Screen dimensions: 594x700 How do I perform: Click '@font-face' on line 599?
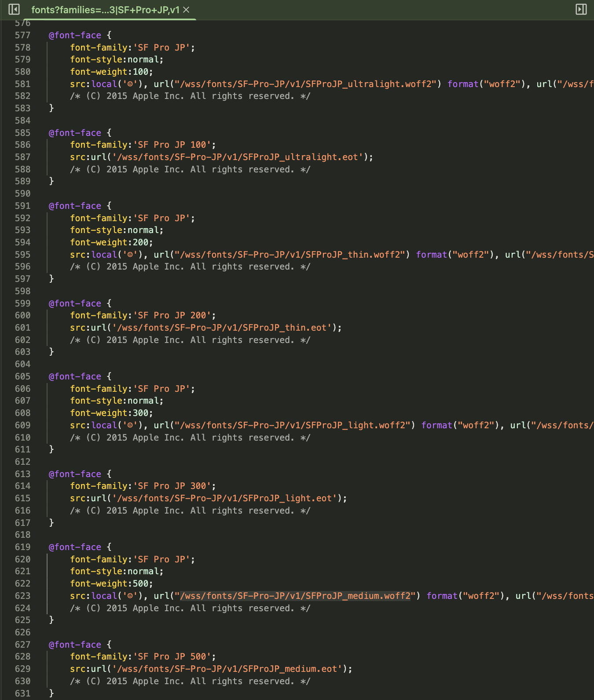click(75, 303)
